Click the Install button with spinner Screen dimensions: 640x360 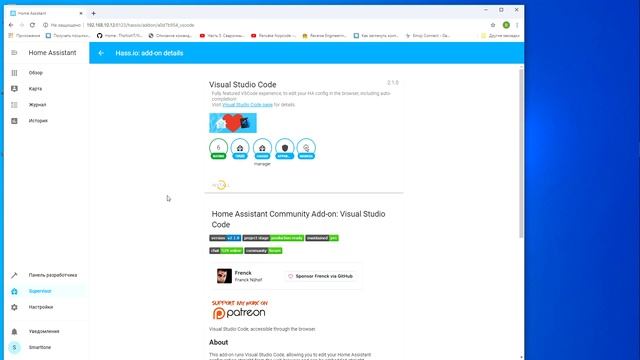point(221,185)
